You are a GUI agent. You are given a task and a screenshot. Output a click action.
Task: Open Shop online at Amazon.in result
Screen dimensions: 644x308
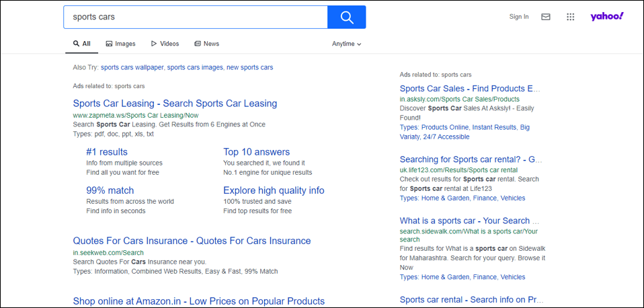(199, 301)
